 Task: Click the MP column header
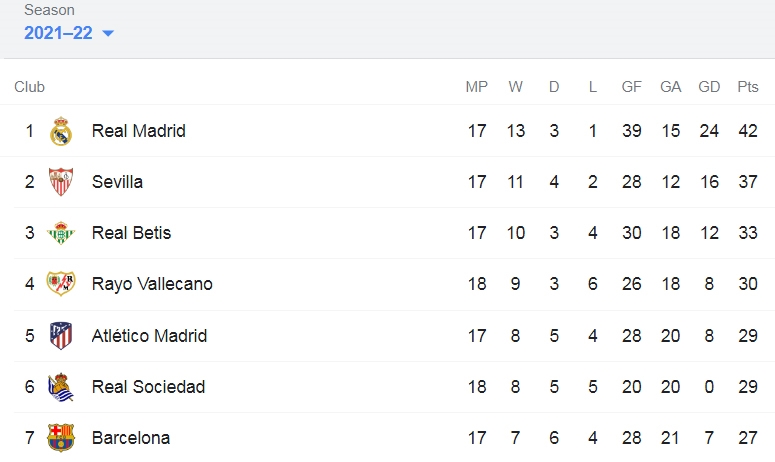pyautogui.click(x=476, y=87)
